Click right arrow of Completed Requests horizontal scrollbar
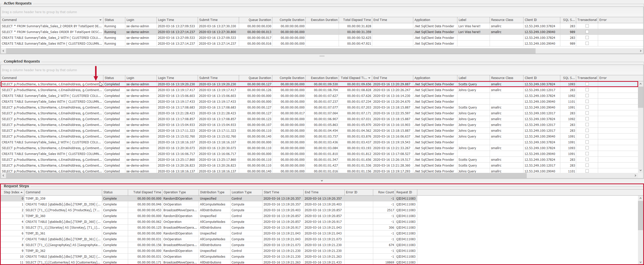 [x=636, y=176]
